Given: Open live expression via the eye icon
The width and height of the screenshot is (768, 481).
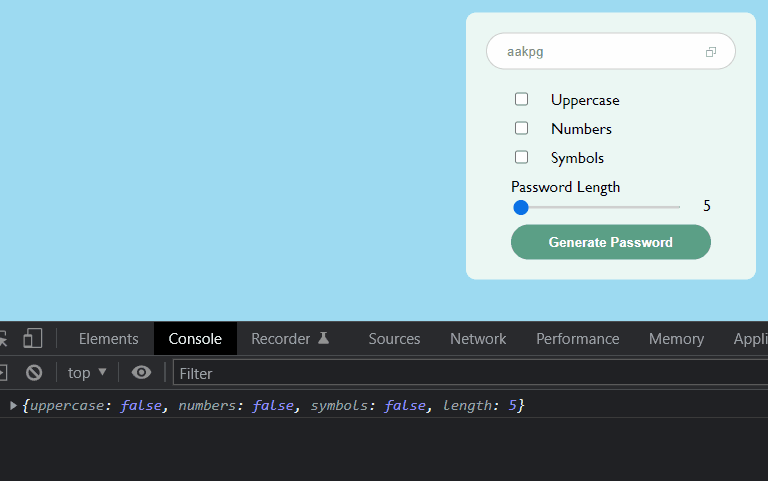Looking at the screenshot, I should [x=142, y=373].
